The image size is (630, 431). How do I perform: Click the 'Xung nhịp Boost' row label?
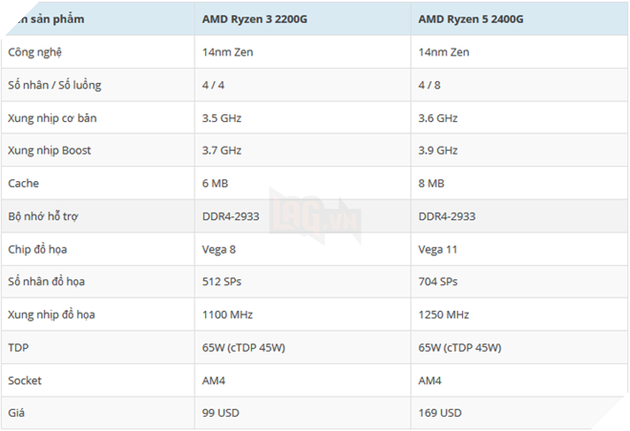tap(49, 151)
